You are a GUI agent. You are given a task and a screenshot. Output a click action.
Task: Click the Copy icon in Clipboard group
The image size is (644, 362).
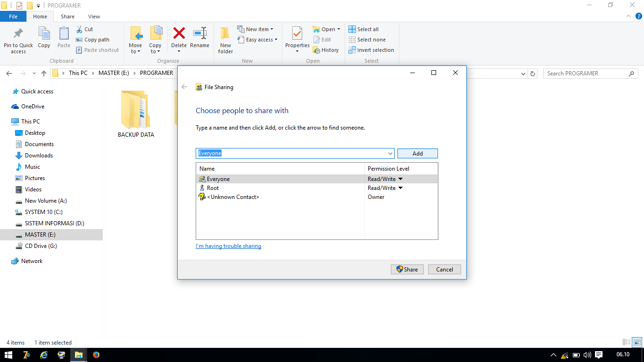[x=44, y=33]
